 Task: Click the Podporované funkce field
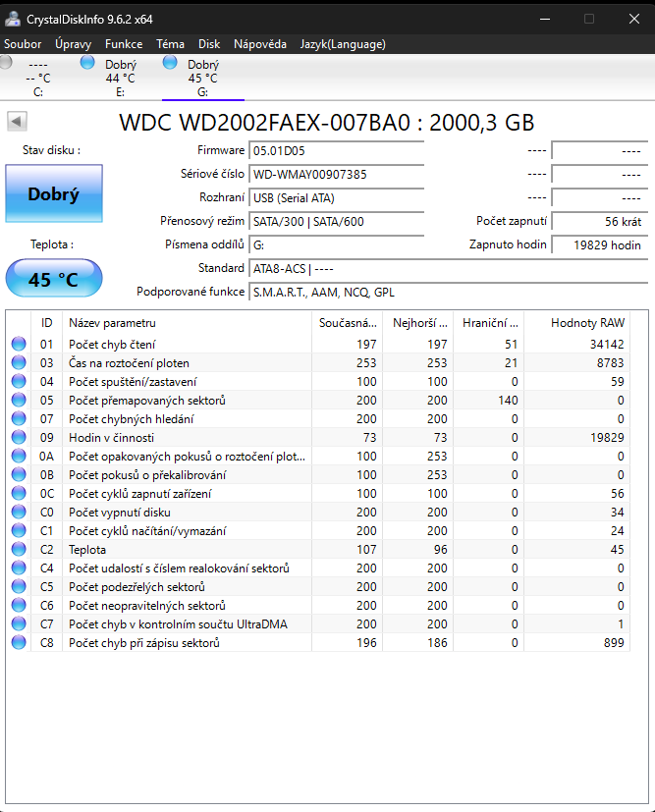(x=449, y=293)
